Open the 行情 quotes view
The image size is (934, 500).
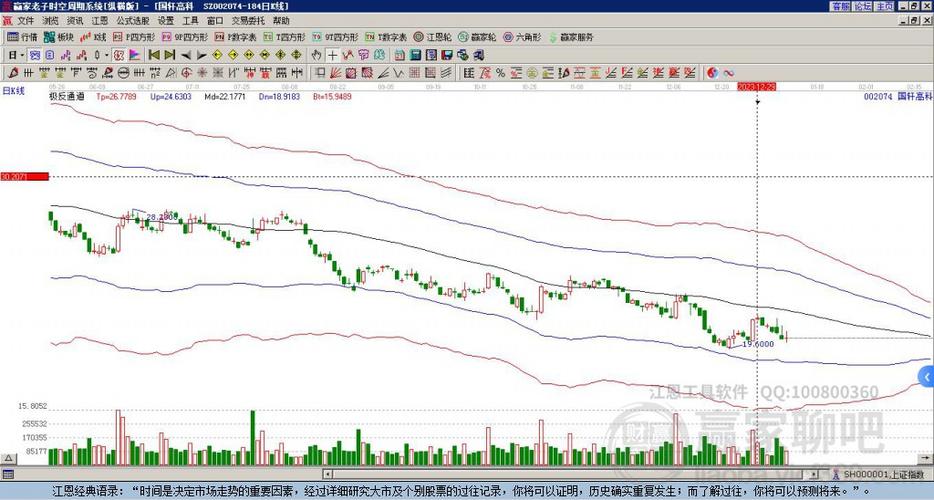coord(22,37)
